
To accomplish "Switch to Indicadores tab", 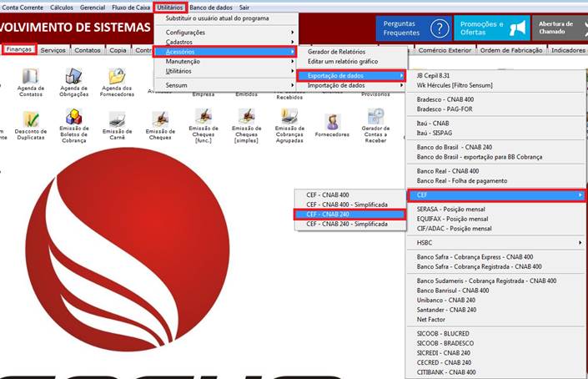I will [568, 50].
